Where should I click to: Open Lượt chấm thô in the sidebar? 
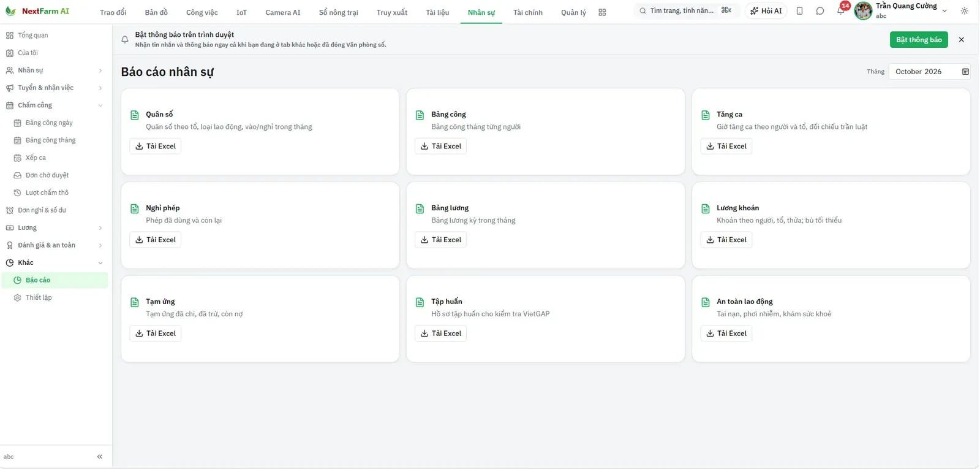(x=56, y=193)
